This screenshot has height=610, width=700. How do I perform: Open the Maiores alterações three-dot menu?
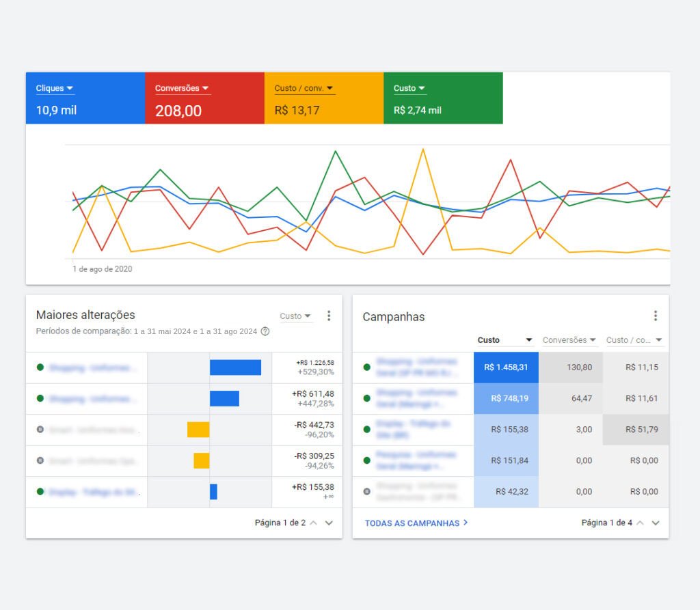[x=329, y=316]
